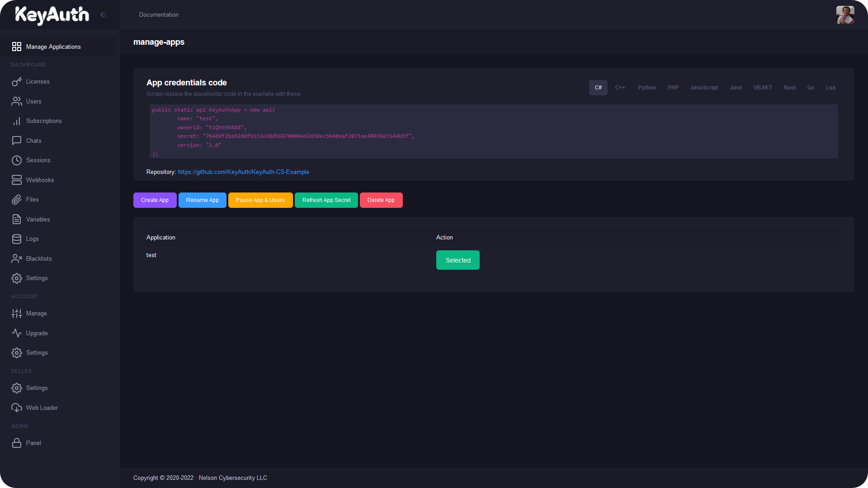Click the Pause App & Users button
The height and width of the screenshot is (488, 868).
coord(260,200)
